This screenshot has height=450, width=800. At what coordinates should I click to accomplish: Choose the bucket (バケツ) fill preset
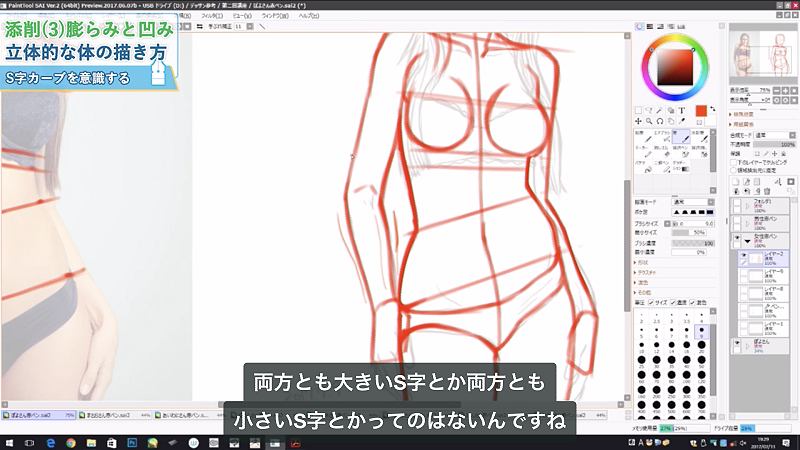pos(643,166)
